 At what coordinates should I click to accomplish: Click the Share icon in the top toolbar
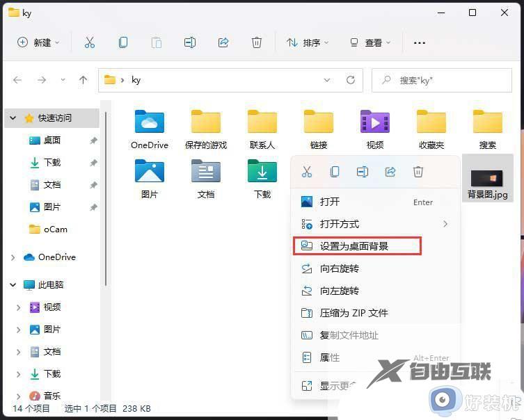point(223,42)
